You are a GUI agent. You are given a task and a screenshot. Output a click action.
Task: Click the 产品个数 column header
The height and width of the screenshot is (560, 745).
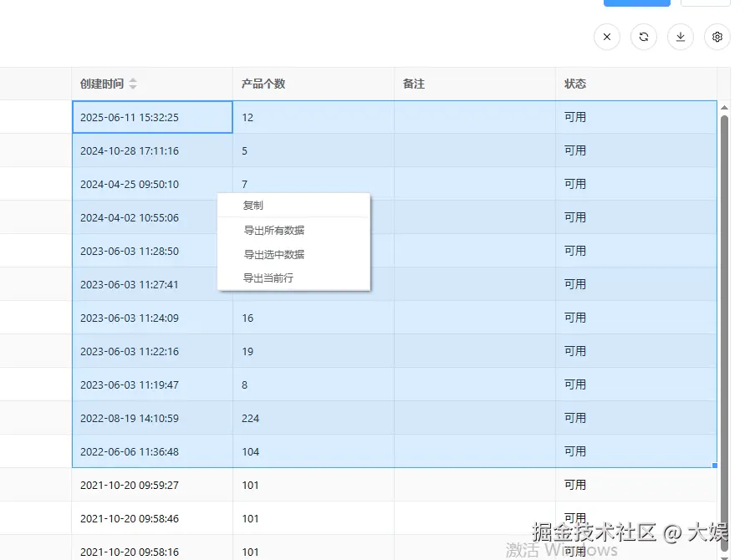(263, 83)
